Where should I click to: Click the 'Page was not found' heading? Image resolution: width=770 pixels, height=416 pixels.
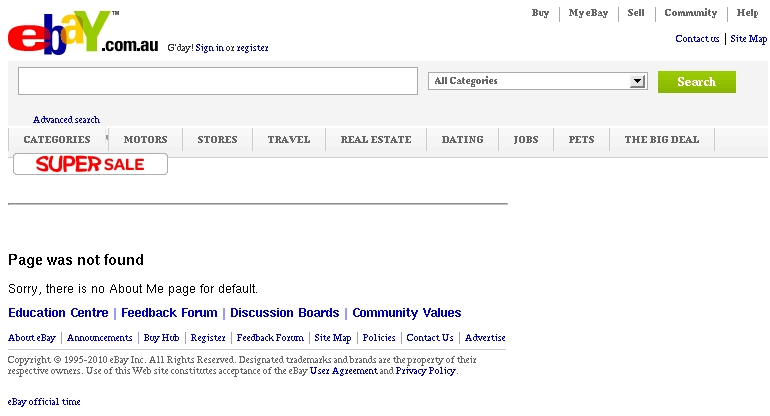pos(76,260)
